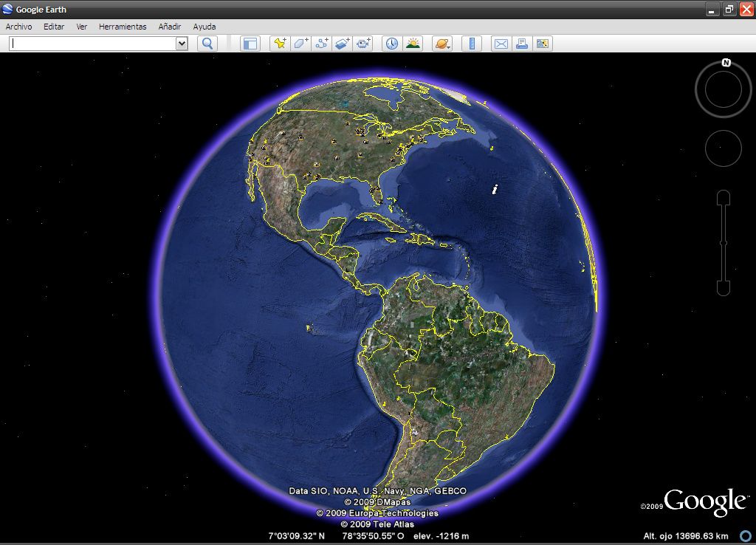Viewport: 756px width, 545px height.
Task: Click the '© 2009 Europa Technologies' attribution
Action: point(377,513)
